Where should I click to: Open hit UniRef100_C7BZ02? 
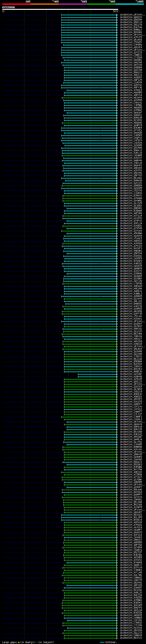coord(131,357)
